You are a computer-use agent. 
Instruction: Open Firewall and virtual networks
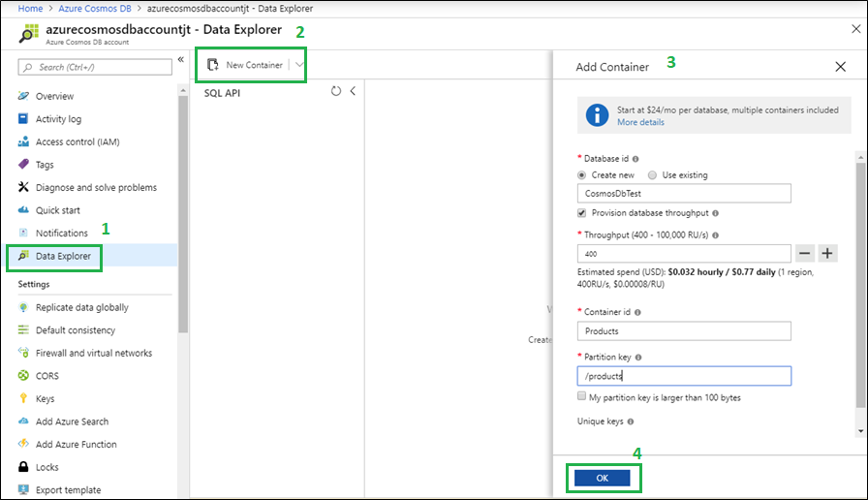pyautogui.click(x=94, y=353)
